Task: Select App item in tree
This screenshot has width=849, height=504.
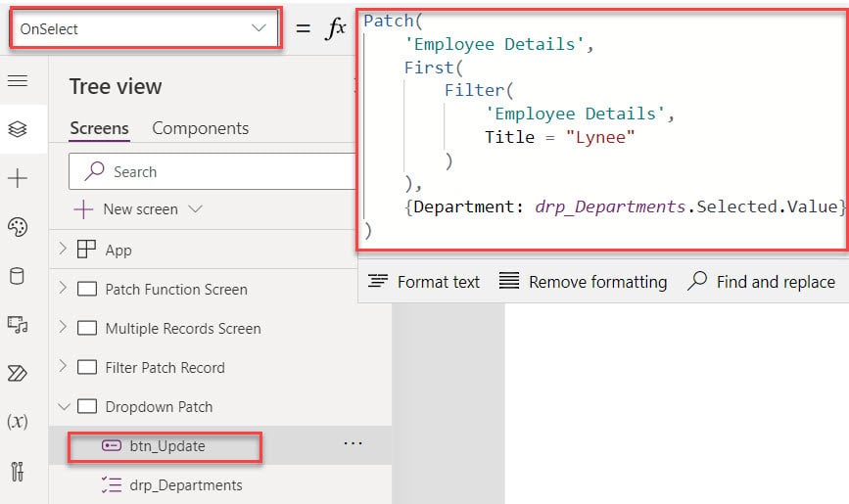Action: tap(118, 251)
